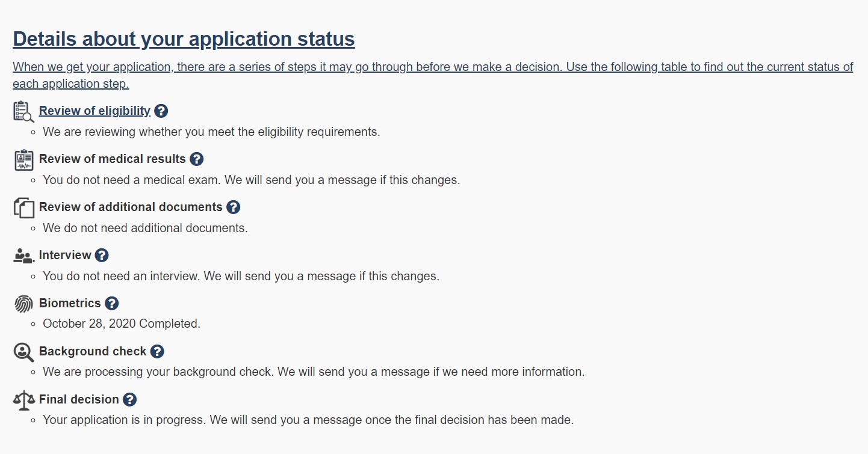Click the additional documents pages icon

23,208
